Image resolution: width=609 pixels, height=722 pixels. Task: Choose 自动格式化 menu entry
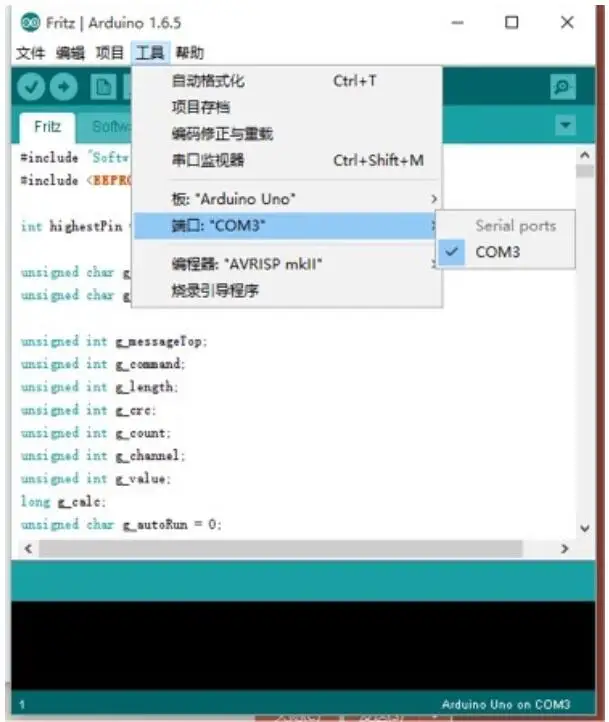coord(287,81)
